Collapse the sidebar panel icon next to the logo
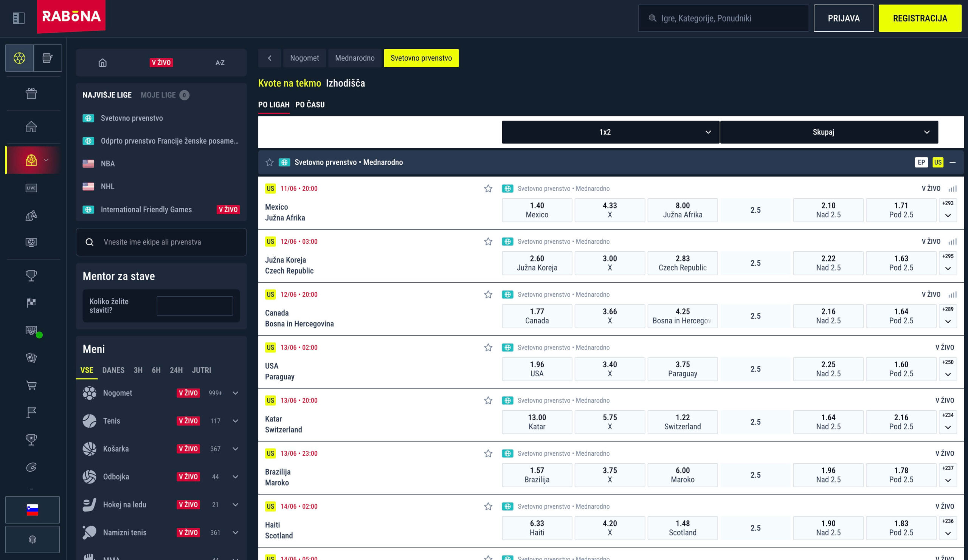Image resolution: width=968 pixels, height=560 pixels. point(19,18)
